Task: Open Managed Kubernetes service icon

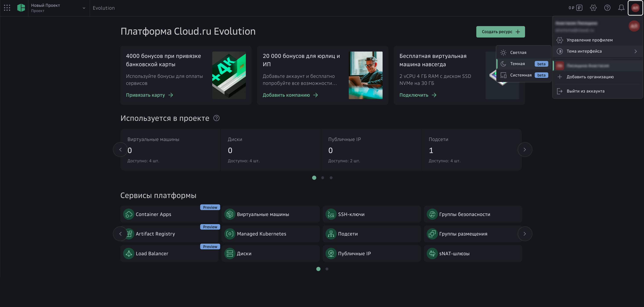Action: coord(230,234)
